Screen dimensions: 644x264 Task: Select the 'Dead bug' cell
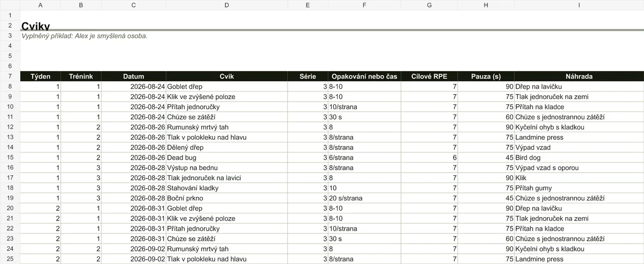pyautogui.click(x=226, y=158)
